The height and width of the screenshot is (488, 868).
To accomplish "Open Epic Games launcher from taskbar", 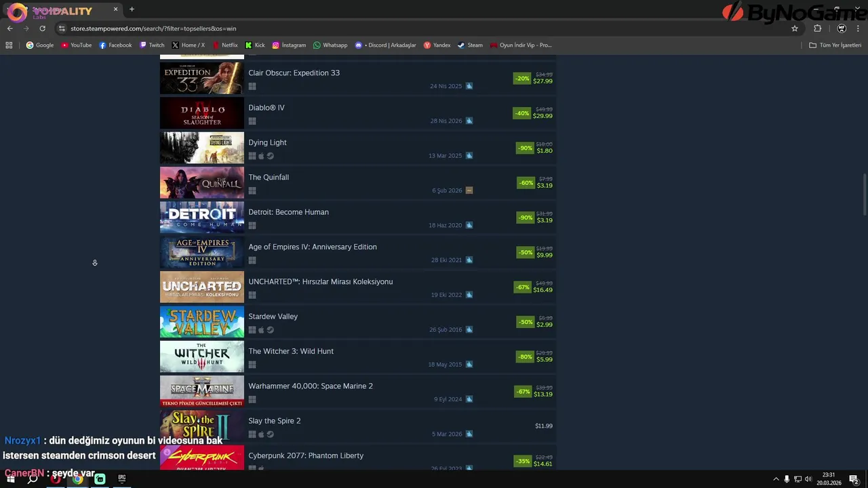I will tap(122, 479).
